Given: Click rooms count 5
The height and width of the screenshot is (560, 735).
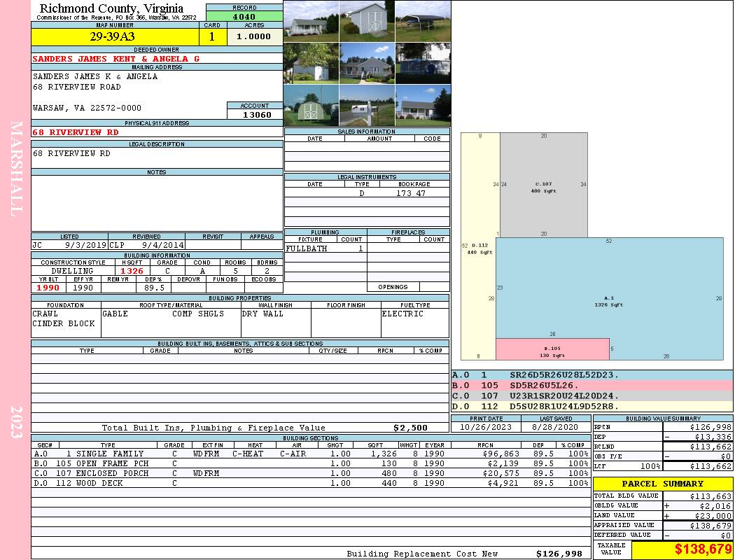Looking at the screenshot, I should [235, 271].
